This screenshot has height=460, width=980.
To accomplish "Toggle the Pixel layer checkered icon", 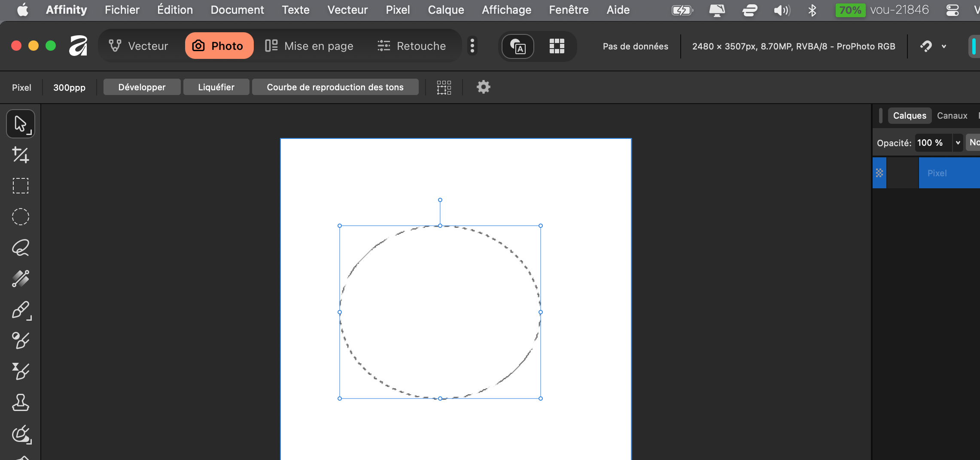I will (880, 173).
